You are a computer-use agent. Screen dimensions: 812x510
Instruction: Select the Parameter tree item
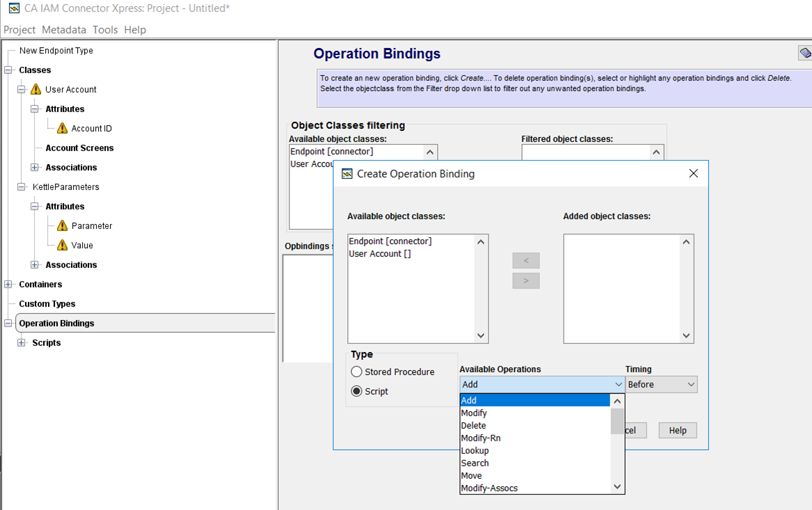coord(92,225)
